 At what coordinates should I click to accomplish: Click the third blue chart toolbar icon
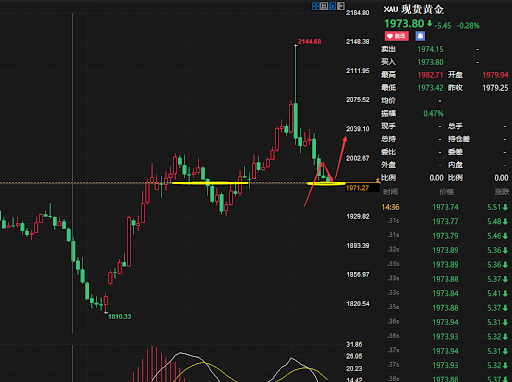332,6
